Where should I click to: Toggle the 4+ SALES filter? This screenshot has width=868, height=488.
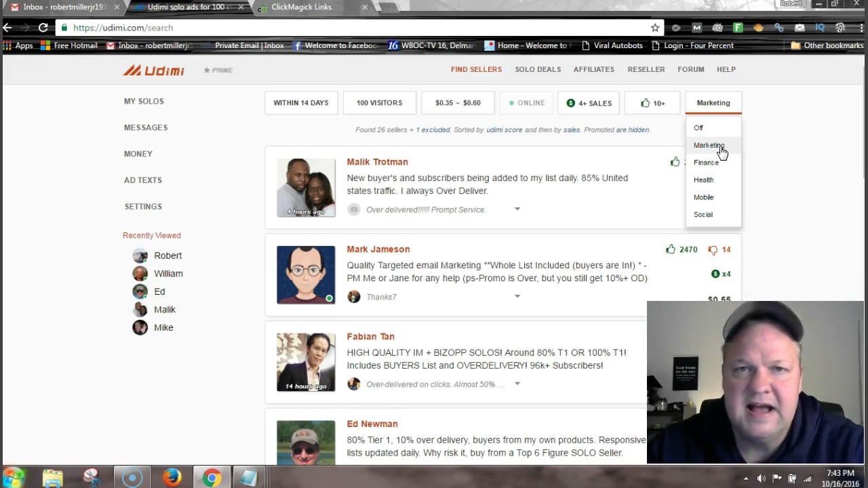coord(589,103)
